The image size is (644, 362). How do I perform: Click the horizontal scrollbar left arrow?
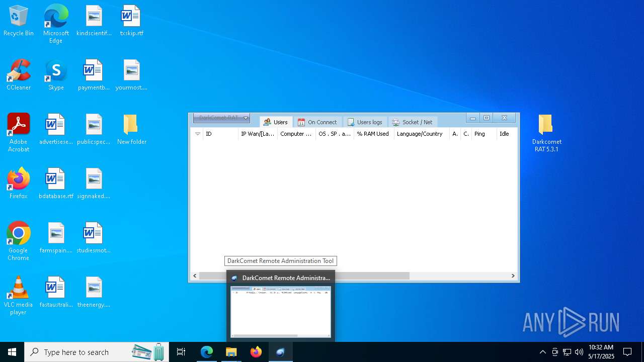[x=195, y=276]
